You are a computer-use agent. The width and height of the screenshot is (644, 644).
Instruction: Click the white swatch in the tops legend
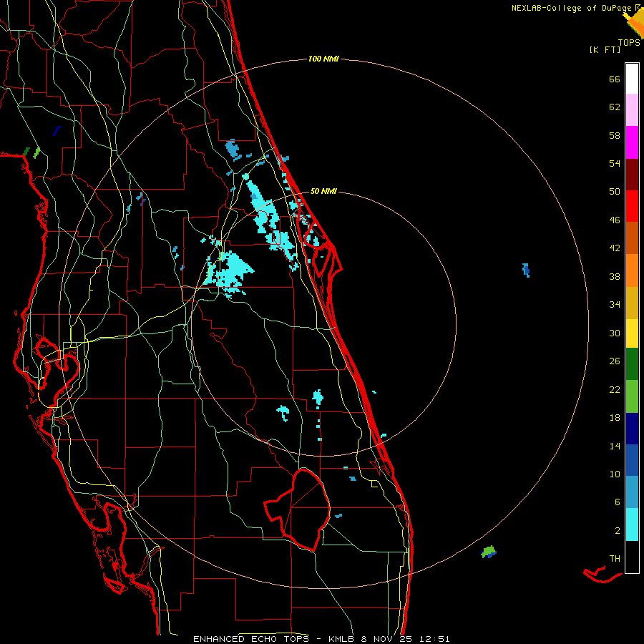coord(632,79)
